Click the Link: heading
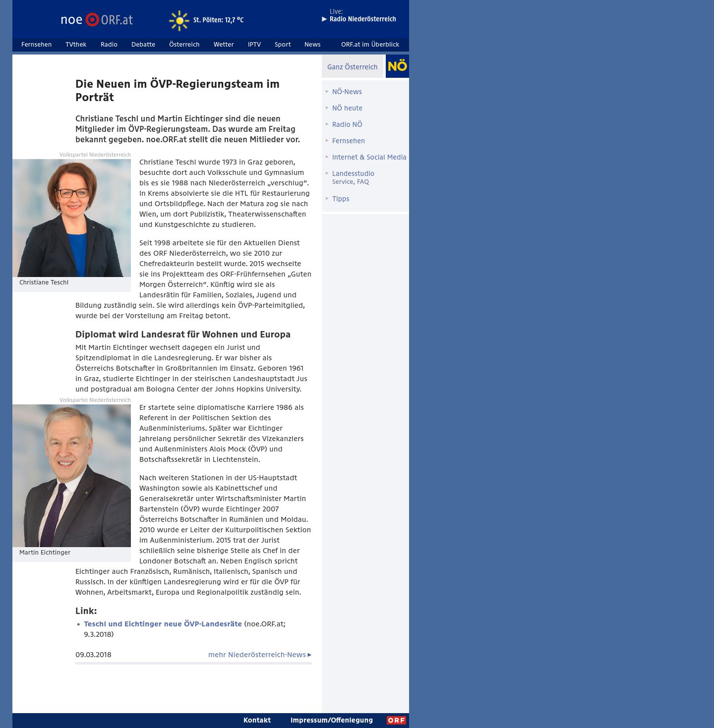The width and height of the screenshot is (714, 728). (86, 611)
